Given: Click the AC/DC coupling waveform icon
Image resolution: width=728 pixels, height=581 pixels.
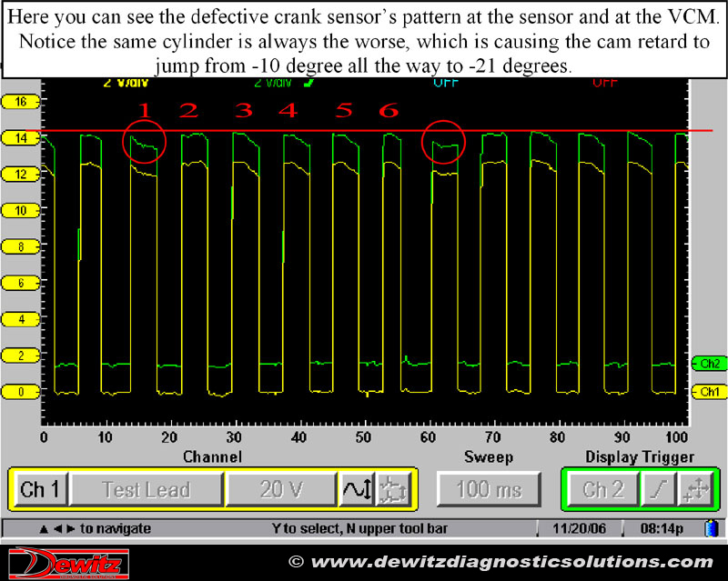Looking at the screenshot, I should click(x=357, y=489).
